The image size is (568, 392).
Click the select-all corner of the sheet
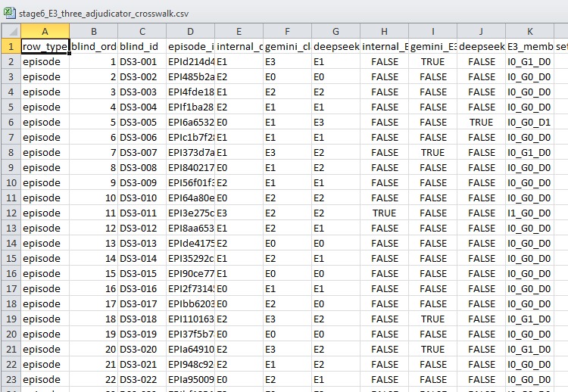pos(11,31)
